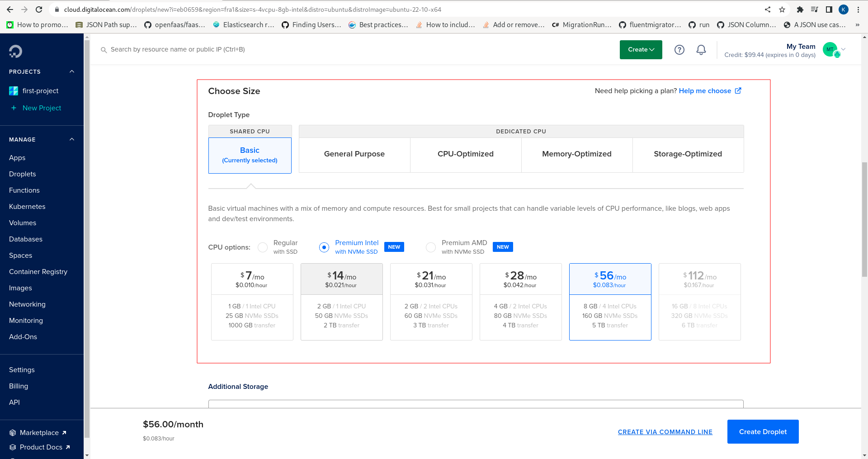Open Droplets in the sidebar

[23, 174]
